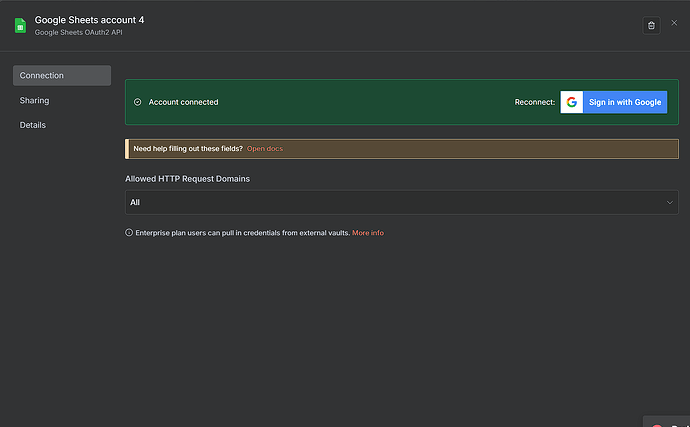Click the Need help filling out fields notice

[x=188, y=149]
